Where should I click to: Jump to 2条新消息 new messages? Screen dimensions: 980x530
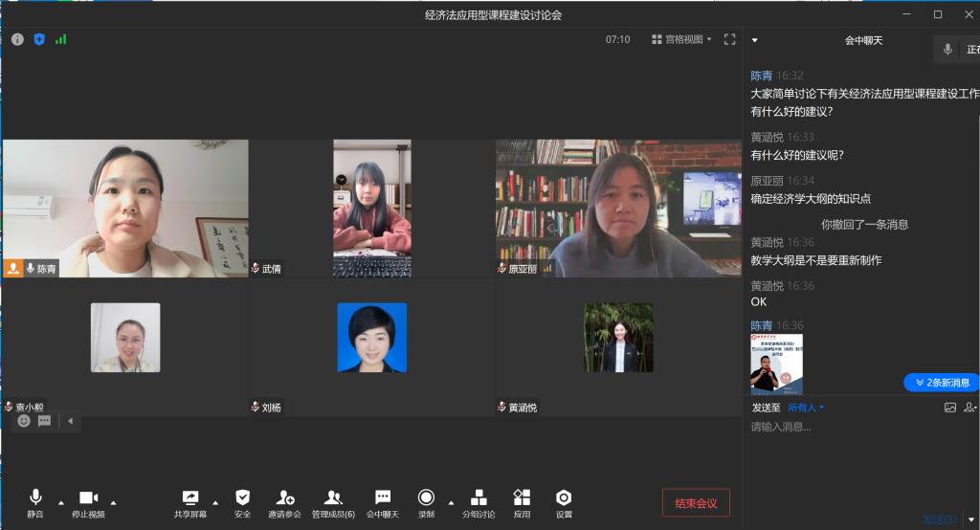[942, 383]
